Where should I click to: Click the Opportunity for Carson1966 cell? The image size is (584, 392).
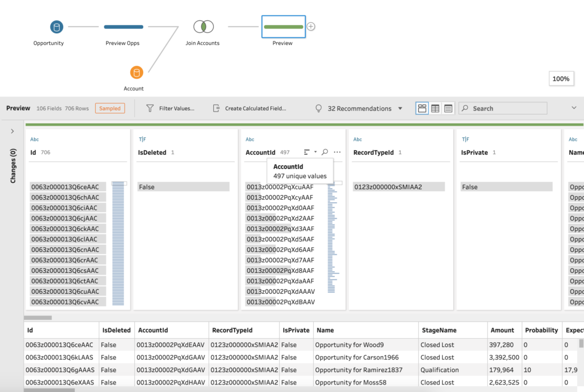pyautogui.click(x=366, y=358)
